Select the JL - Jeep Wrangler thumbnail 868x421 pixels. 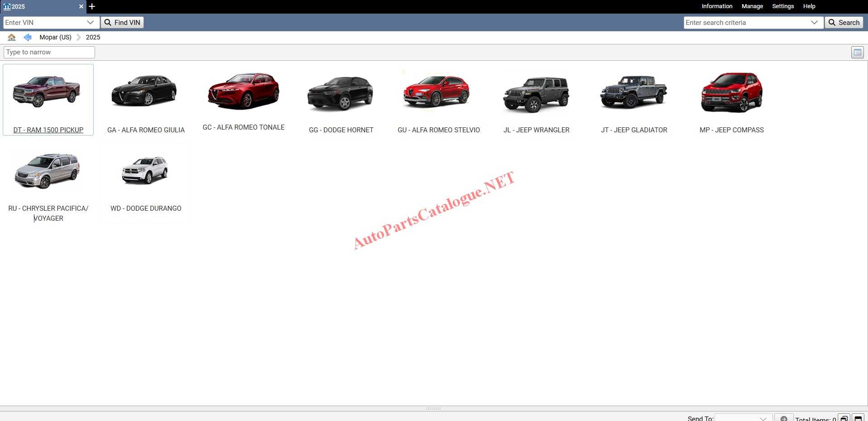point(536,101)
